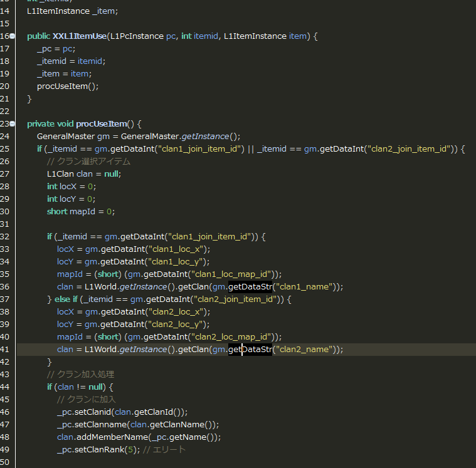Click the "clan1_name" string
The width and height of the screenshot is (476, 468).
304,287
